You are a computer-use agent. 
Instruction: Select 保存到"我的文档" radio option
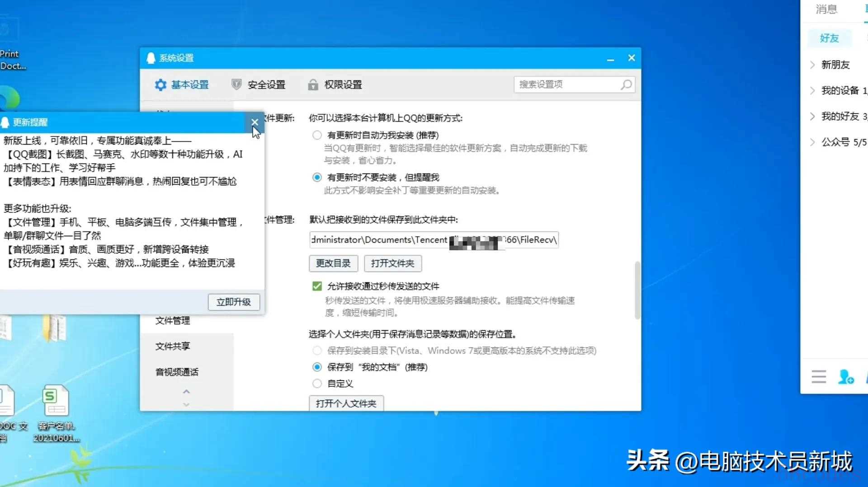317,367
